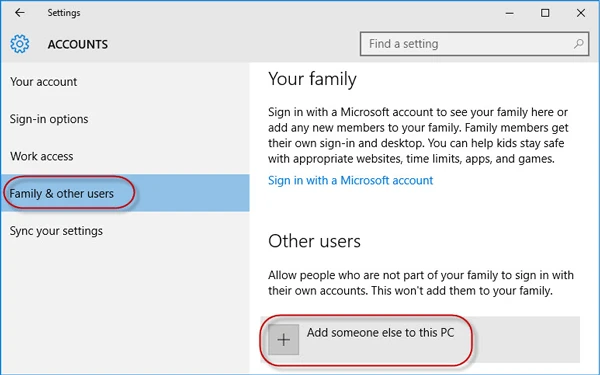Focus the Find a setting field
The height and width of the screenshot is (375, 600).
(474, 44)
